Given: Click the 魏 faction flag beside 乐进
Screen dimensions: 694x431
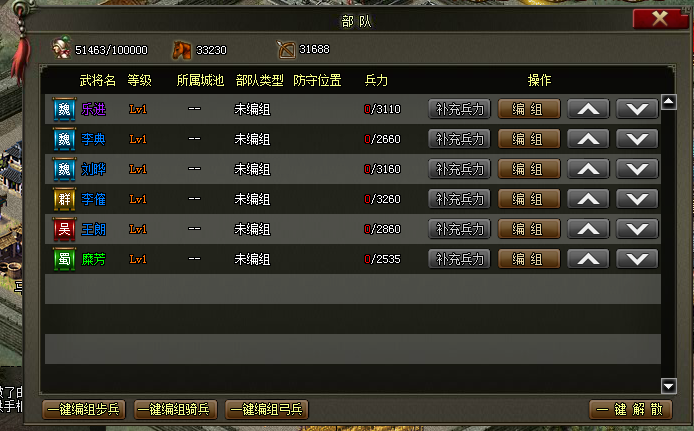Looking at the screenshot, I should [x=65, y=109].
